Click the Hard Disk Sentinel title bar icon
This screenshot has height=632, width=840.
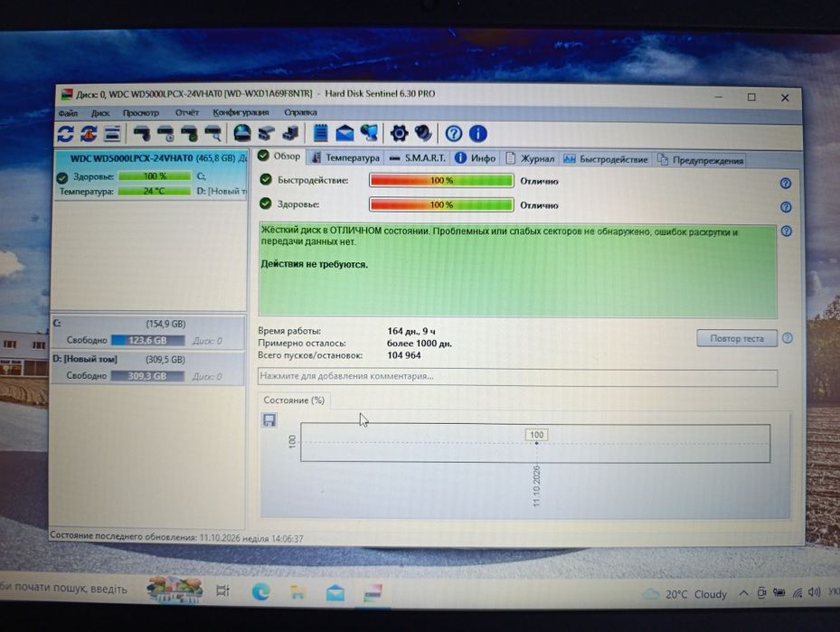pos(66,94)
